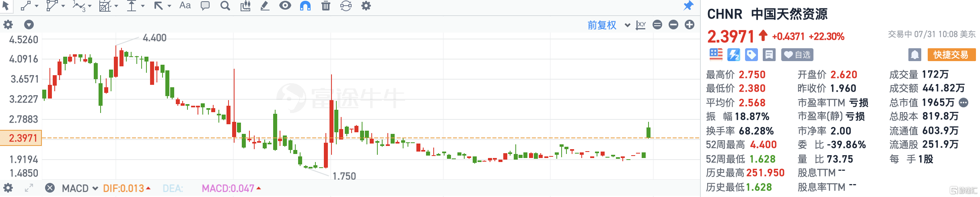Toggle the blue pin on the toolbar

point(689,6)
